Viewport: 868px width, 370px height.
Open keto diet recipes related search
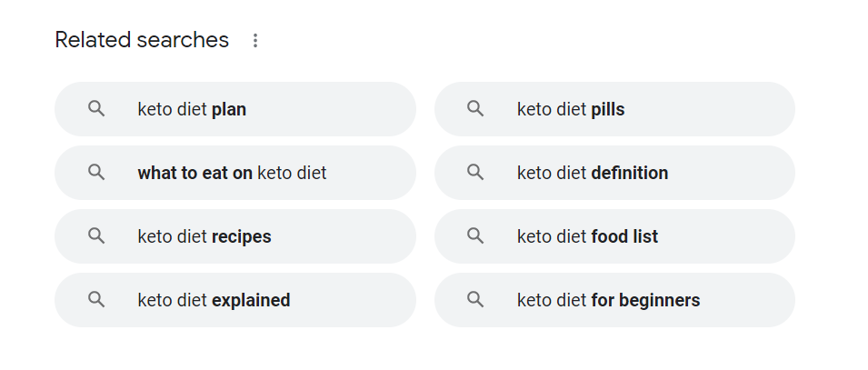tap(235, 236)
